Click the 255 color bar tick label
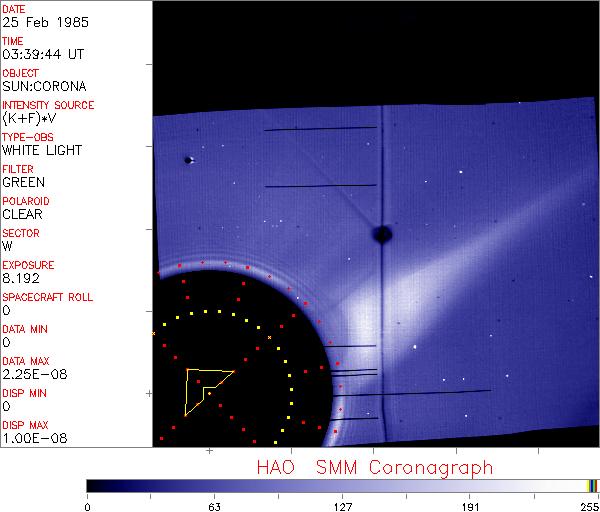 [x=590, y=507]
